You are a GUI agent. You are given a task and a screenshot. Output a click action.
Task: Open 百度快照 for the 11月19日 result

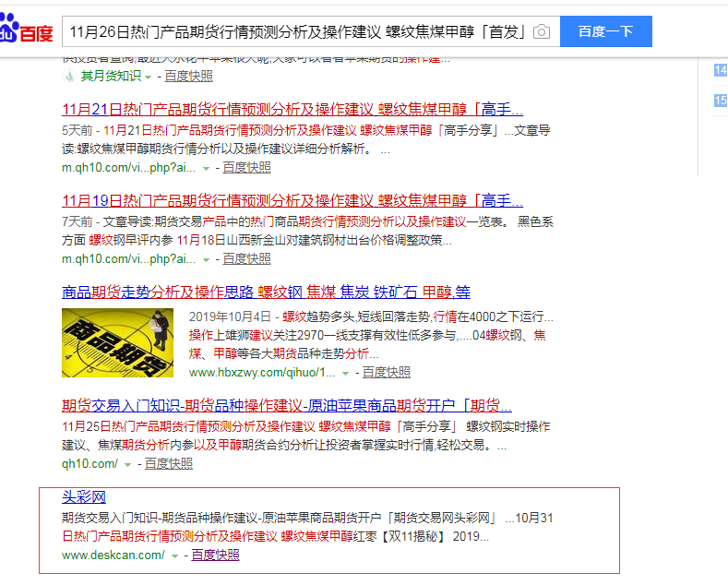[x=246, y=258]
